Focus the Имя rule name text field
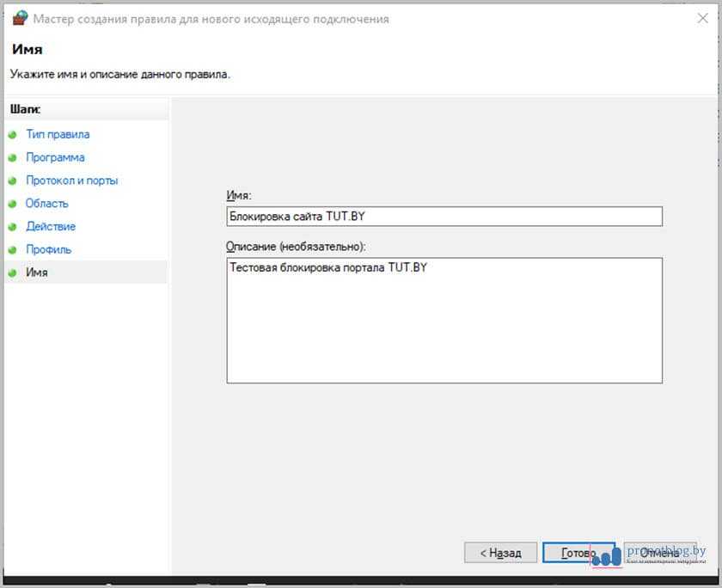The image size is (722, 588). coord(444,217)
